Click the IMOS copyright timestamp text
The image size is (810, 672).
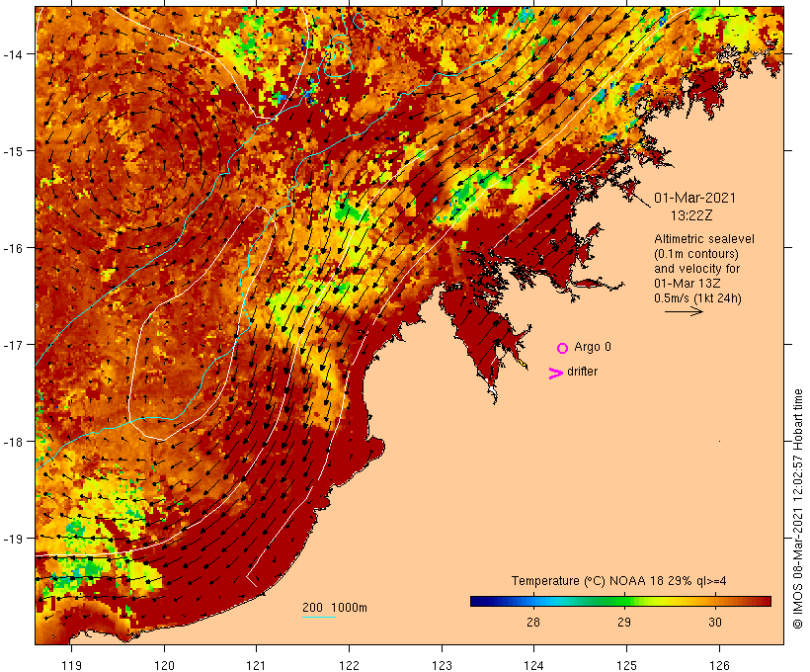(x=797, y=509)
